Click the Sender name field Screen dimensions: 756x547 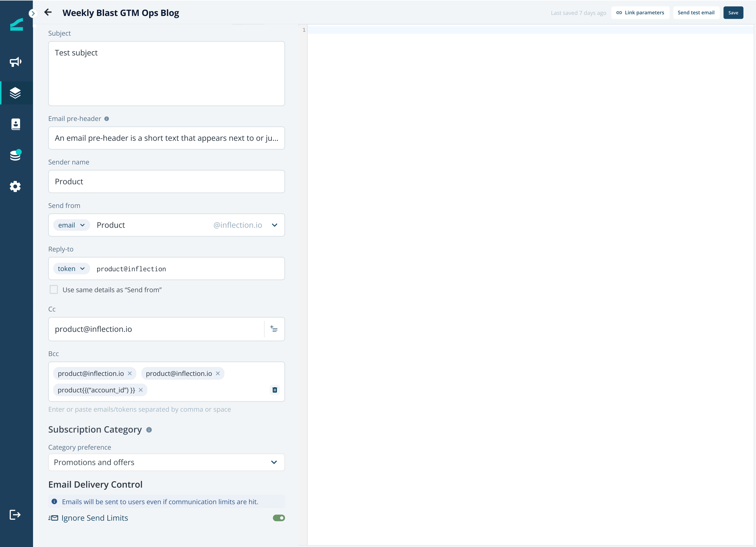click(166, 182)
